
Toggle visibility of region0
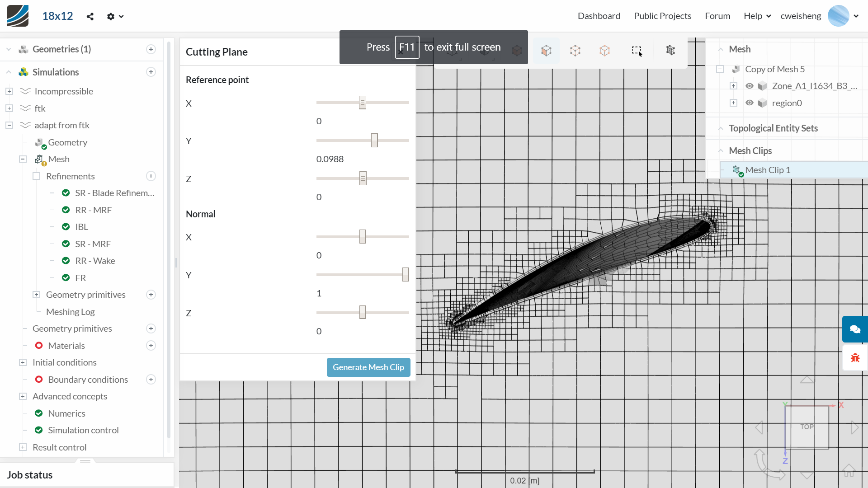[750, 103]
